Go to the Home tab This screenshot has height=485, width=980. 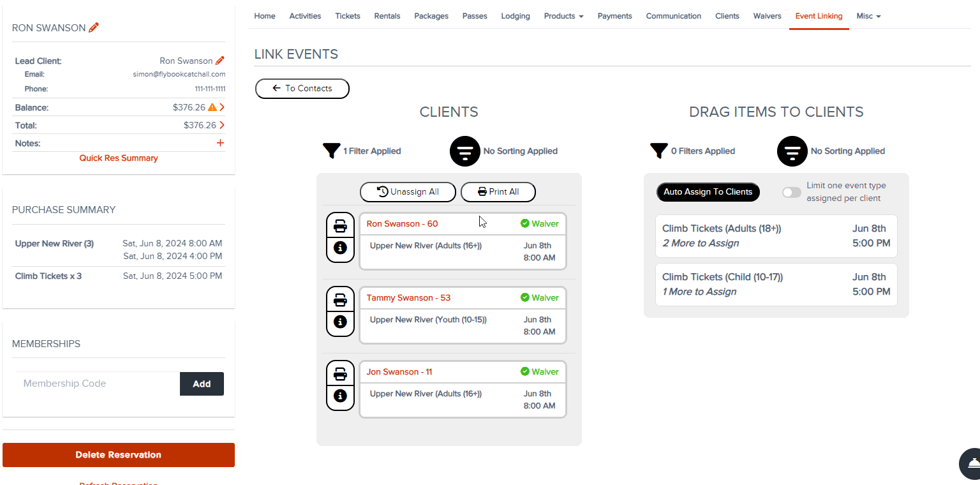[265, 16]
